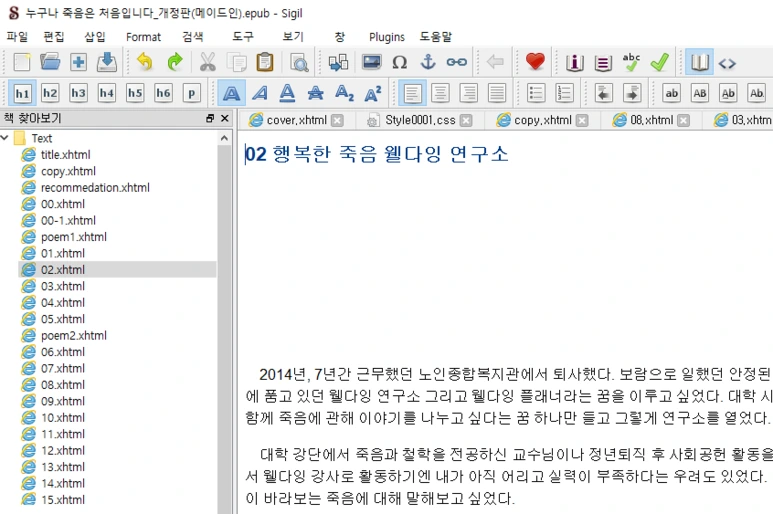Image resolution: width=773 pixels, height=514 pixels.
Task: Open a book with the folder icon
Action: tap(50, 62)
